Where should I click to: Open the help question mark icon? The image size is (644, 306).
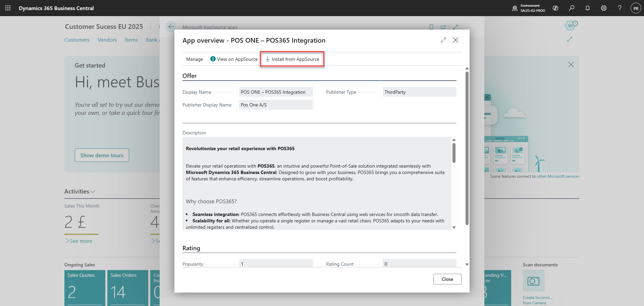click(620, 8)
